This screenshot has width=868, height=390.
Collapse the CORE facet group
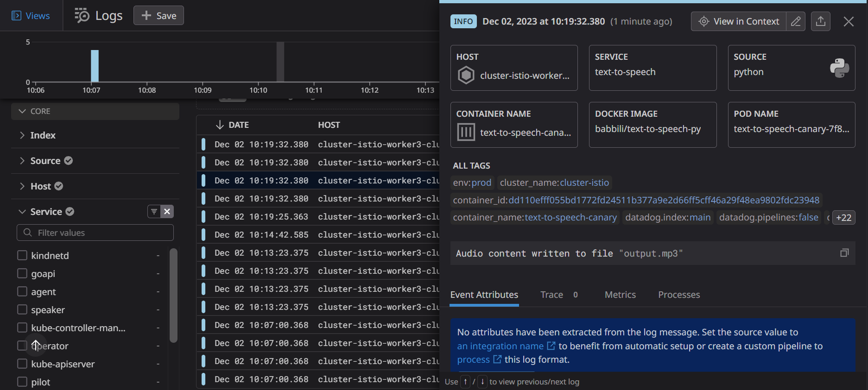pyautogui.click(x=95, y=111)
